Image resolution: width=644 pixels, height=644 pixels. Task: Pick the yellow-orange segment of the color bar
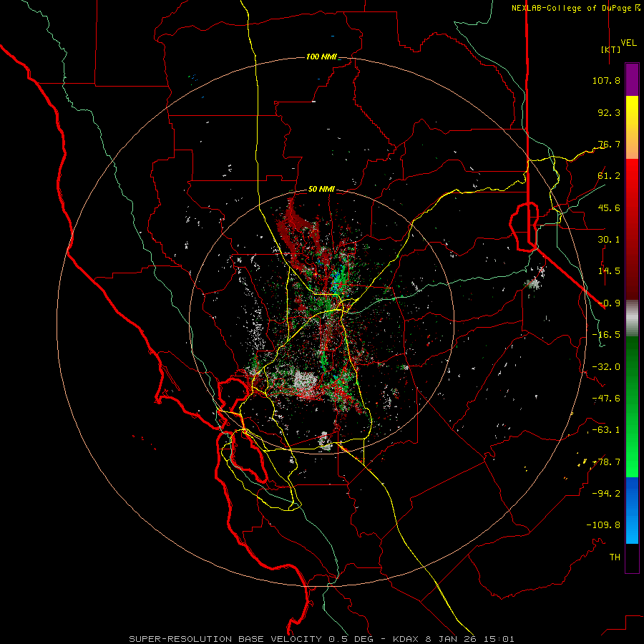[632, 127]
